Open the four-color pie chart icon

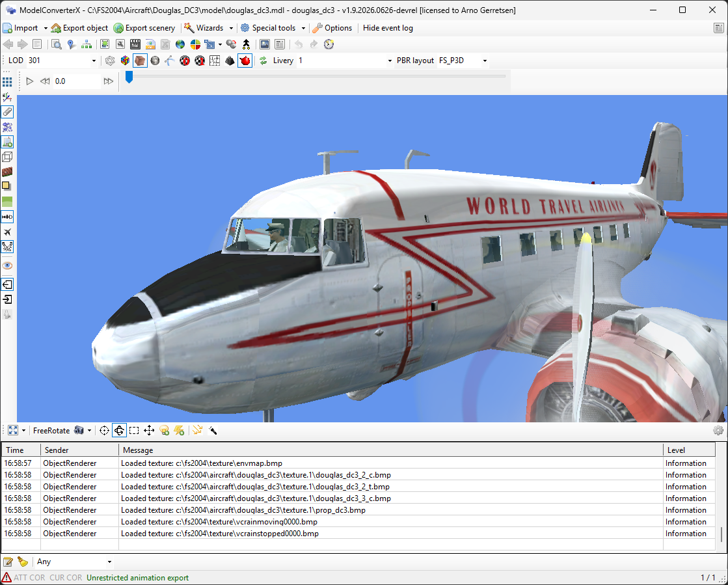195,44
